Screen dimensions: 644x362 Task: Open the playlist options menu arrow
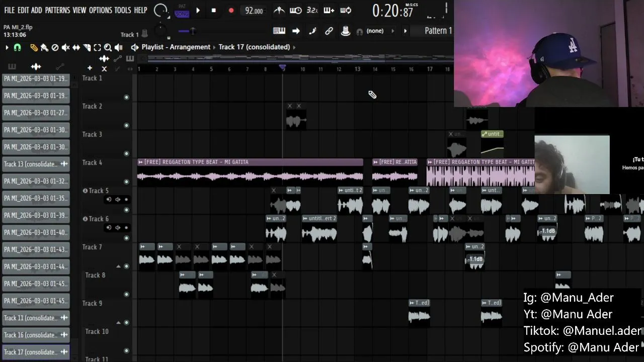[7, 47]
